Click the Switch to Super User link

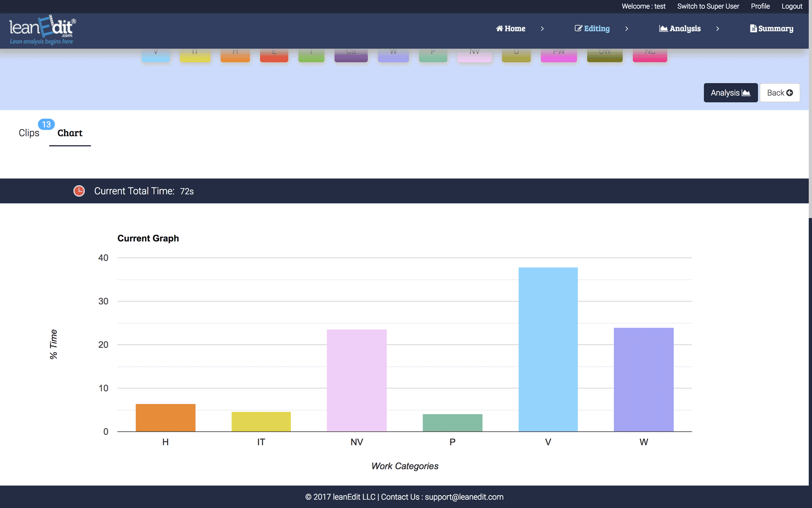tap(708, 6)
